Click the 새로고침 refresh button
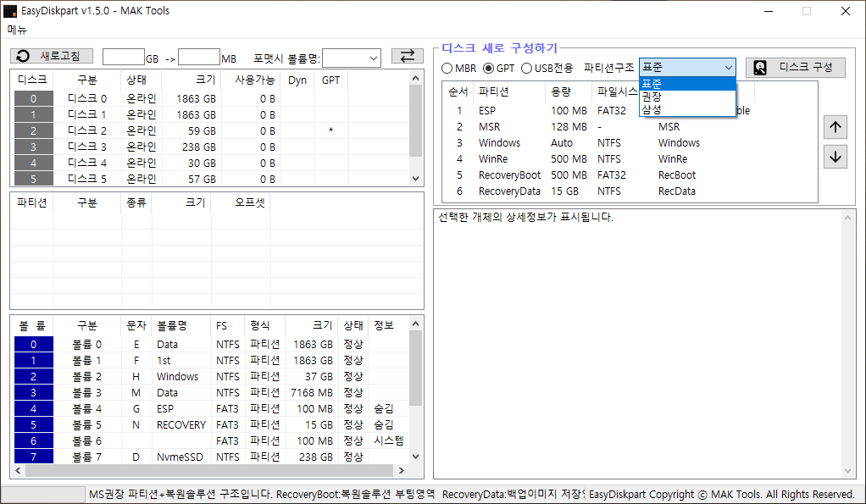Viewport: 866px width, 504px height. pos(52,56)
